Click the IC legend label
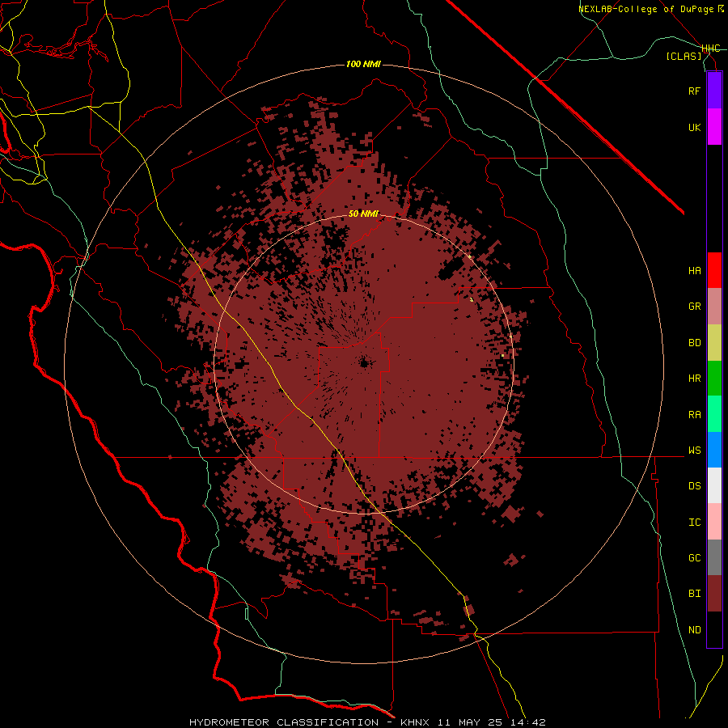Image resolution: width=728 pixels, height=728 pixels. point(694,523)
